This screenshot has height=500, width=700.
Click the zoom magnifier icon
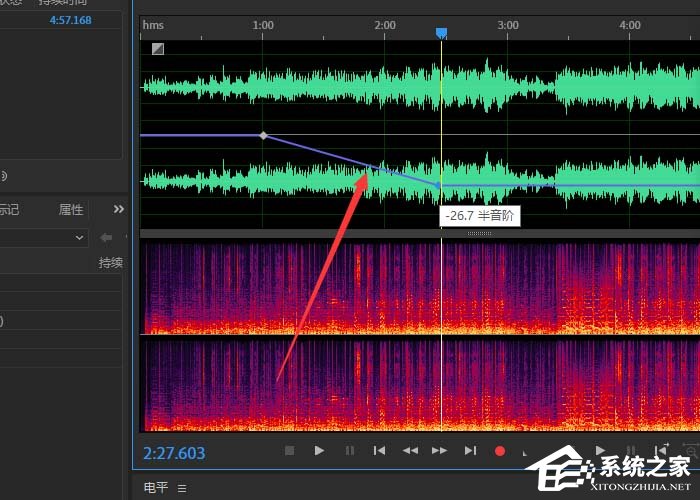(x=692, y=451)
